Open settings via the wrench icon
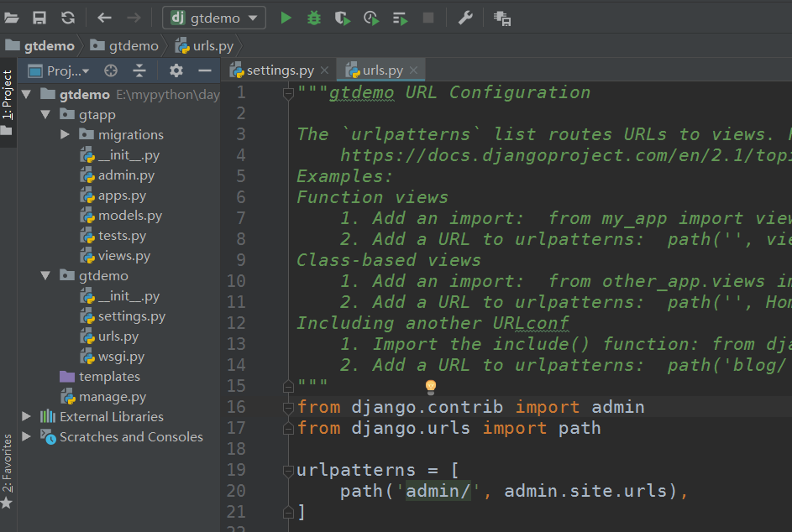 tap(465, 18)
